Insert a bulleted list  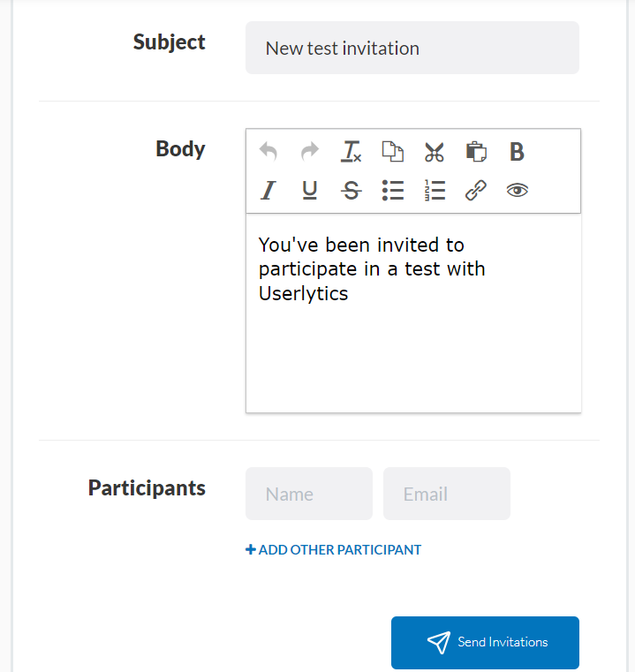pos(393,191)
